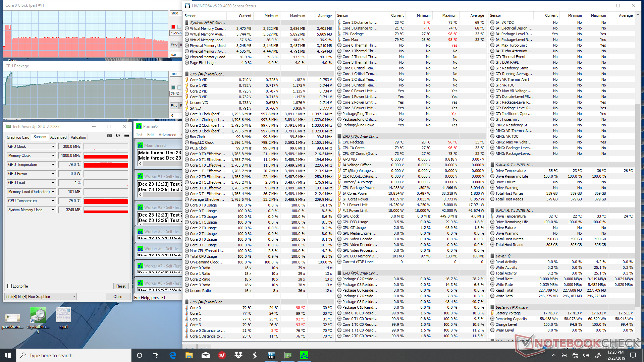Click the GPU-Z refresh icon
Image resolution: width=644 pixels, height=362 pixels.
click(x=118, y=136)
